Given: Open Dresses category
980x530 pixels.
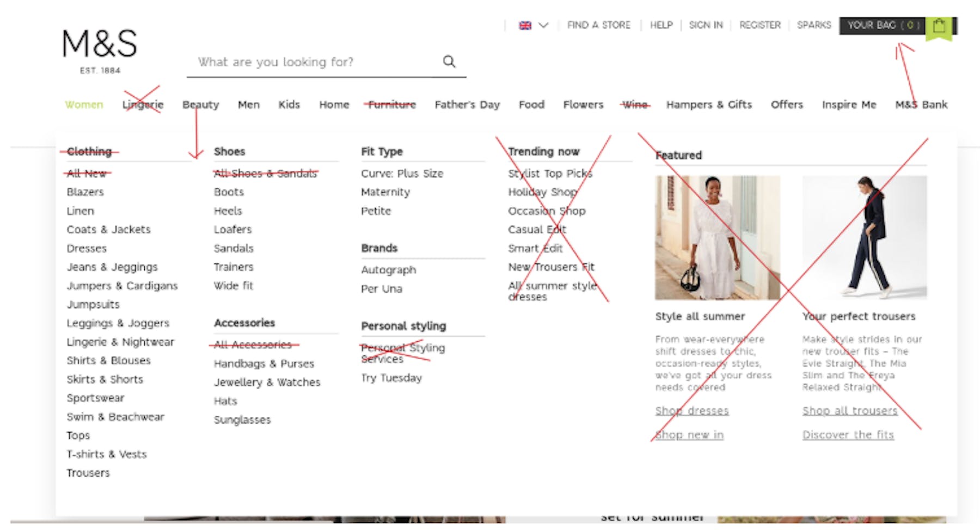Looking at the screenshot, I should 87,249.
